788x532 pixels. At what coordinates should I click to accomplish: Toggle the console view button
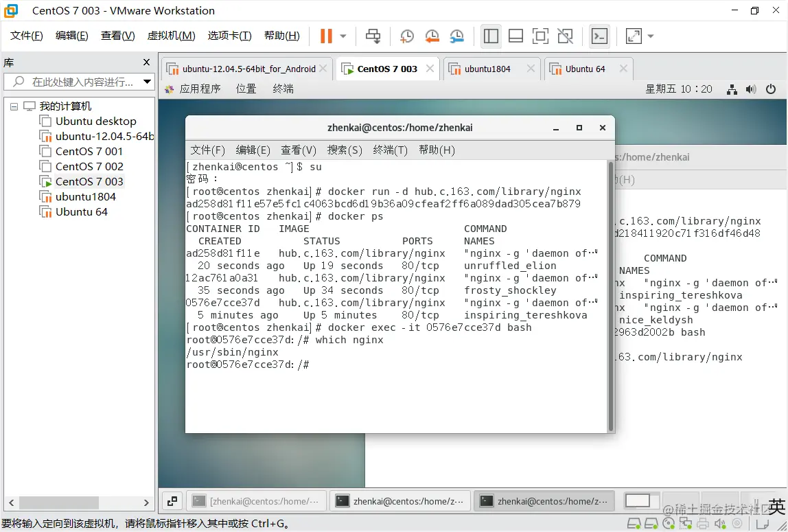(x=599, y=36)
